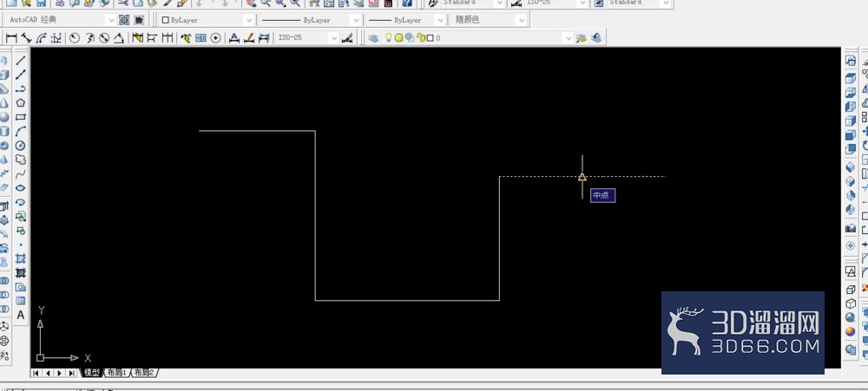Go to previous layout tab arrow
Screen dimensions: 868x391
pos(48,374)
